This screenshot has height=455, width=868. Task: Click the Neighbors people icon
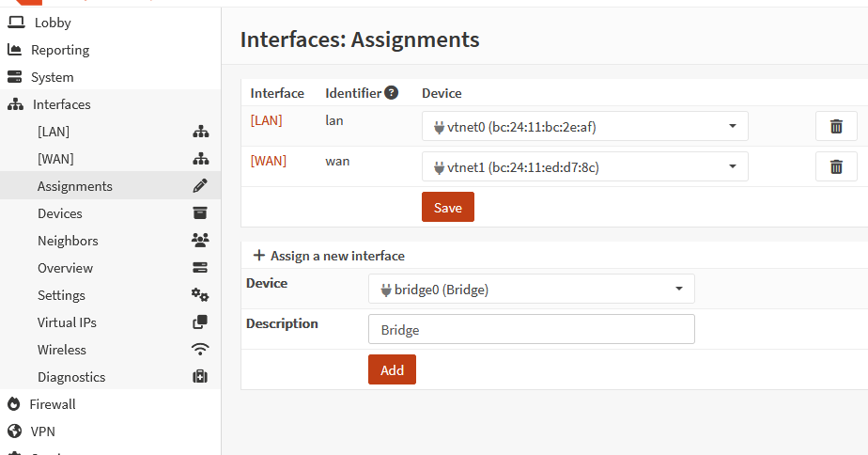coord(199,241)
